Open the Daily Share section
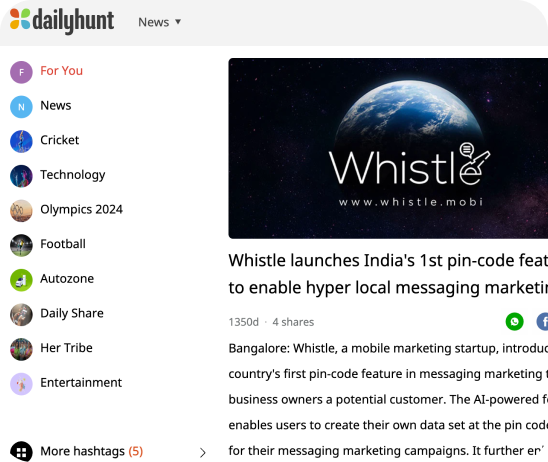This screenshot has width=548, height=462. pyautogui.click(x=72, y=313)
